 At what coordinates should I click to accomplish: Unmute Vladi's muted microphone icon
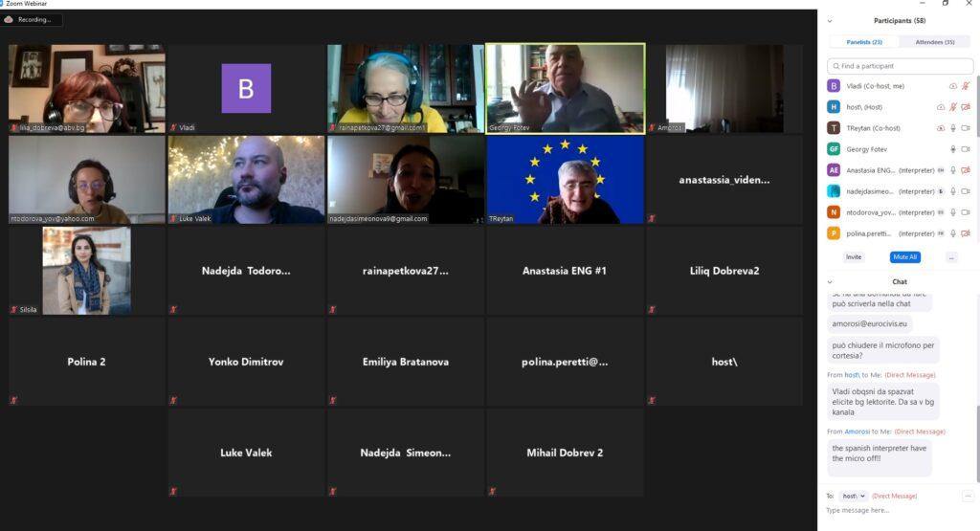(965, 86)
